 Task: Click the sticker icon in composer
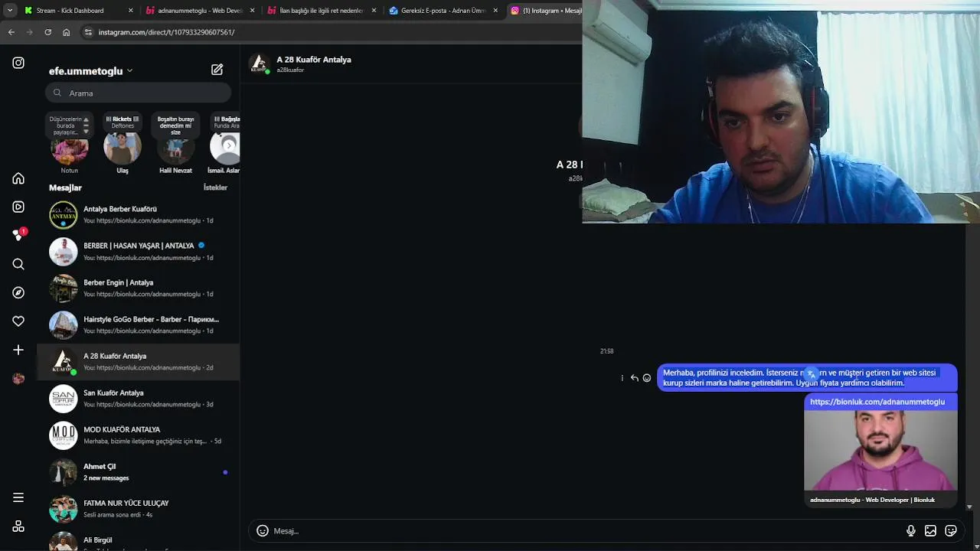click(951, 530)
